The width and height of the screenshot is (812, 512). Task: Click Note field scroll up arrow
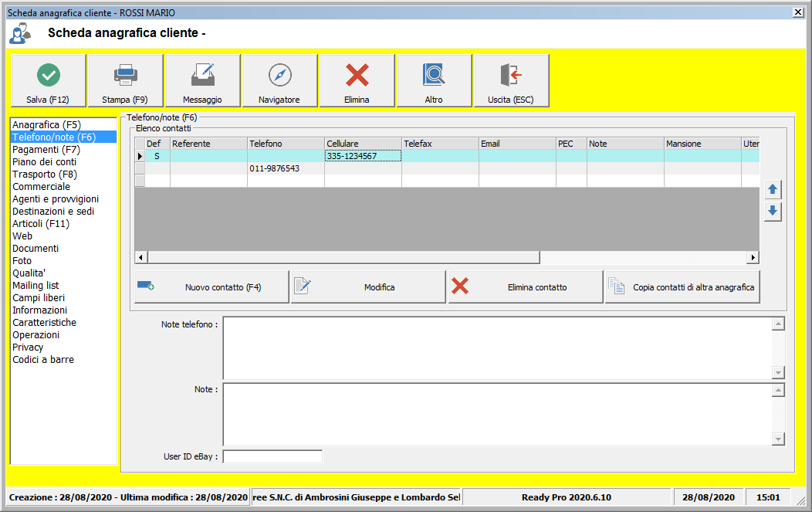pyautogui.click(x=778, y=390)
